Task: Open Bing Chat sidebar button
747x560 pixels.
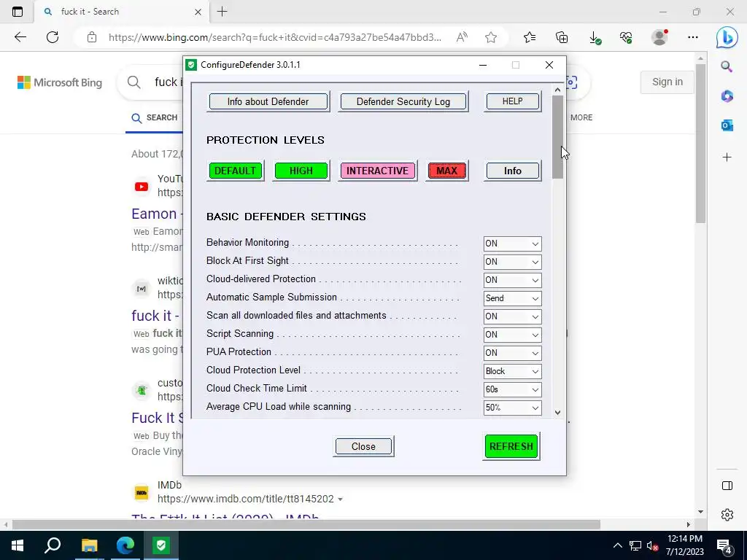Action: 727,37
